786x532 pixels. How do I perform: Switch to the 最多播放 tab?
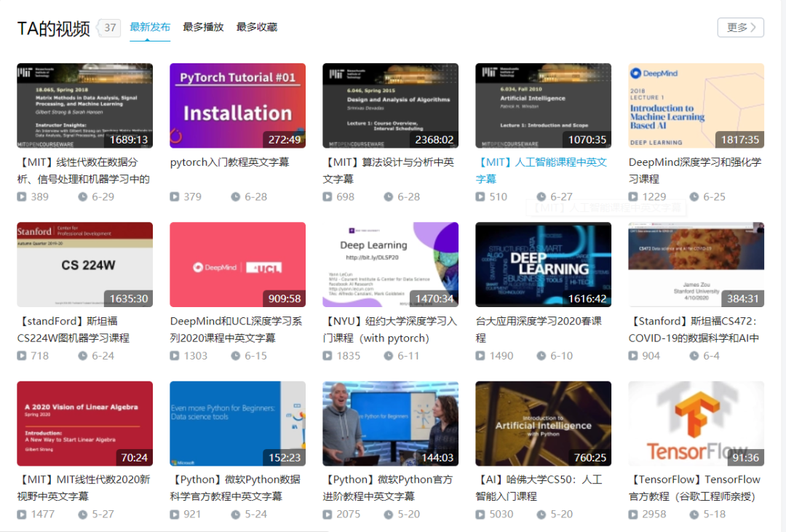click(203, 27)
